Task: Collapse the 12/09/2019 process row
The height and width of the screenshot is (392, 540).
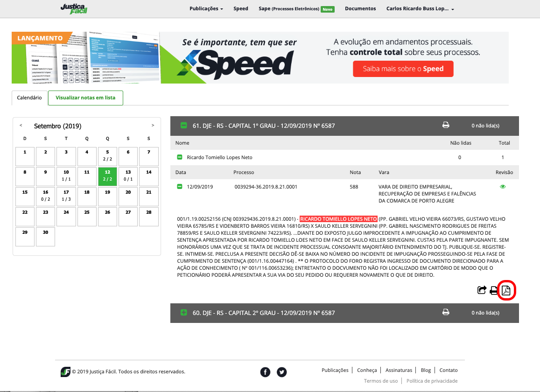Action: coord(179,186)
